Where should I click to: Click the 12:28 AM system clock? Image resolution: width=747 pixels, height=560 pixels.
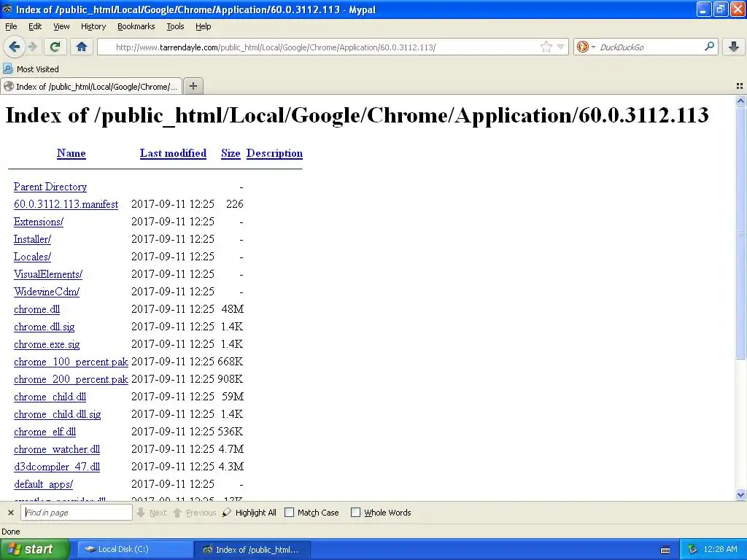pyautogui.click(x=720, y=549)
